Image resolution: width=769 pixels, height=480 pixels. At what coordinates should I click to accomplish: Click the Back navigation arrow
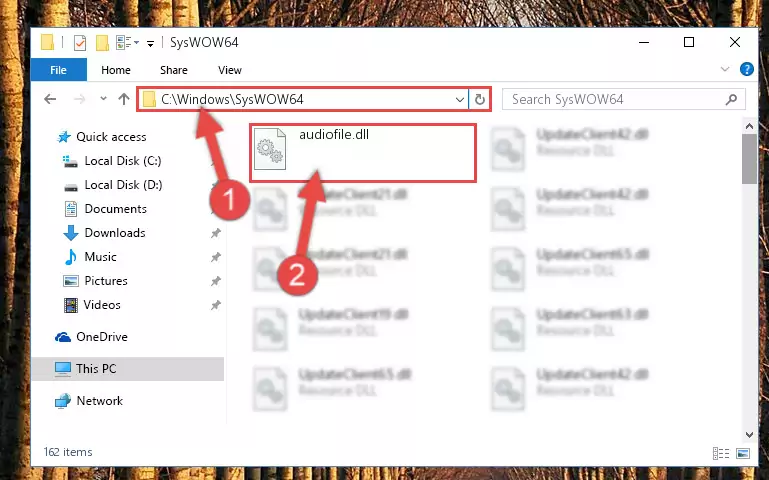coord(50,100)
